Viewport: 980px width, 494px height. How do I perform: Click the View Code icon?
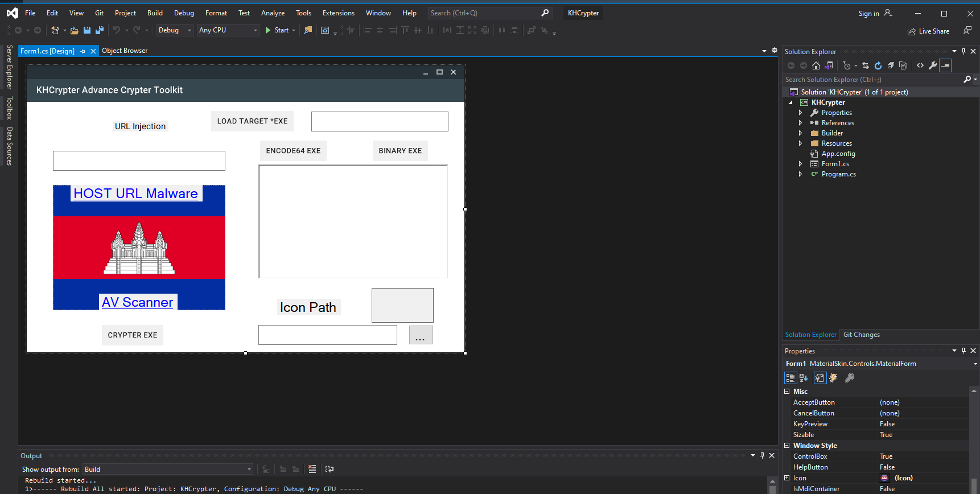click(x=920, y=65)
